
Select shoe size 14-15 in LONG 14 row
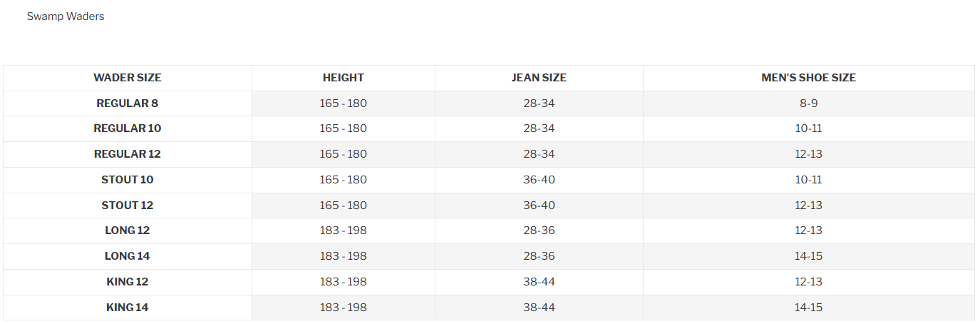point(808,256)
